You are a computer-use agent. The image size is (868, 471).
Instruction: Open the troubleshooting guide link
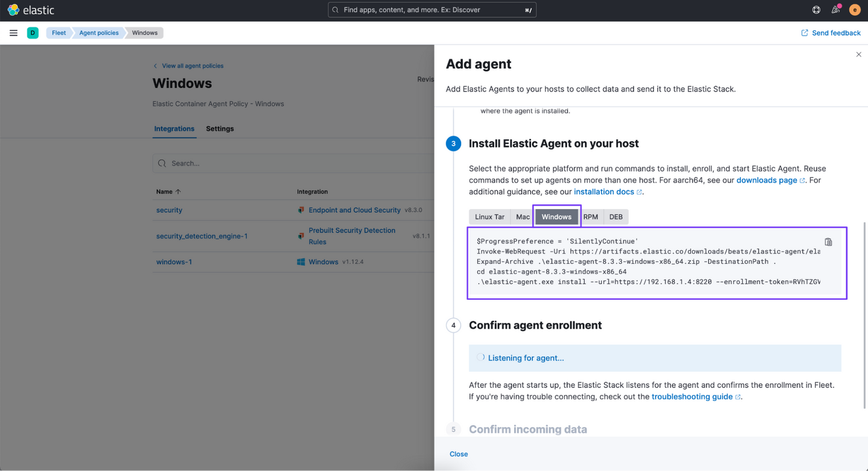692,397
